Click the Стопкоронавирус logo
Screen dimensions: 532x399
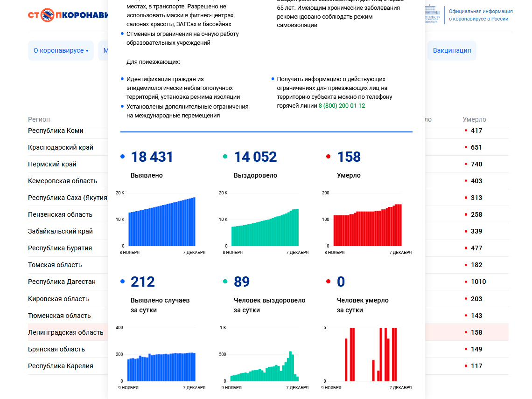(68, 15)
